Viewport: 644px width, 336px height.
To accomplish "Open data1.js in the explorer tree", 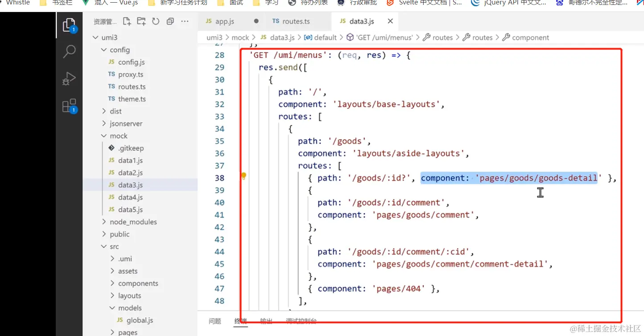I will click(130, 160).
